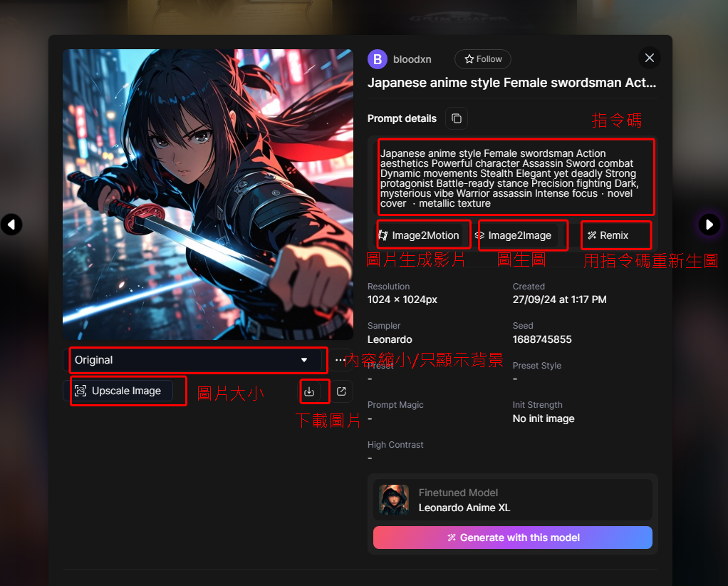Expand the Original image variant dropdown

click(x=192, y=360)
